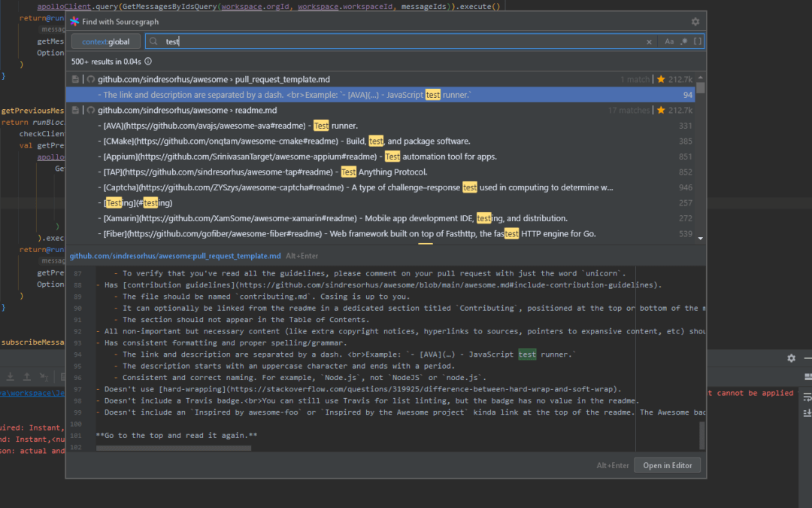Viewport: 812px width, 508px height.
Task: Toggle soft-wrap icon in bottom panel
Action: pos(807,397)
